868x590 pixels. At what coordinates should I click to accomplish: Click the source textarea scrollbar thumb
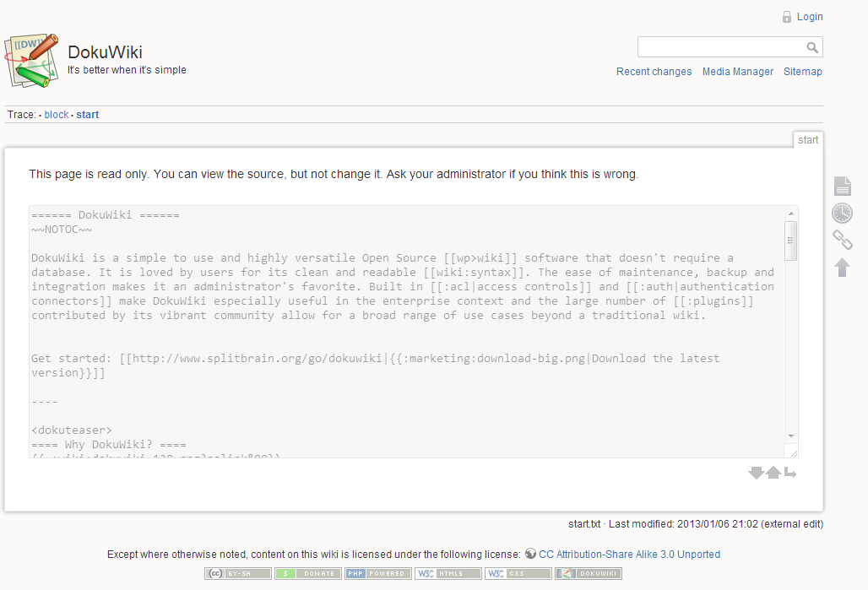(x=790, y=241)
